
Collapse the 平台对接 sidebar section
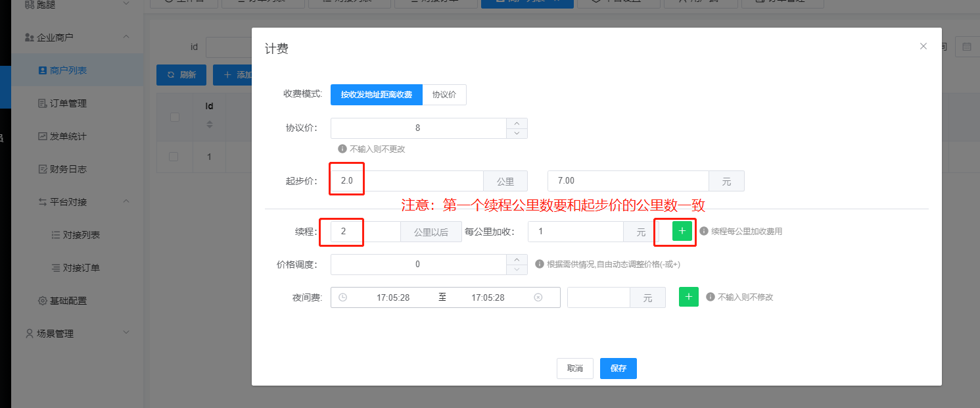coord(126,202)
